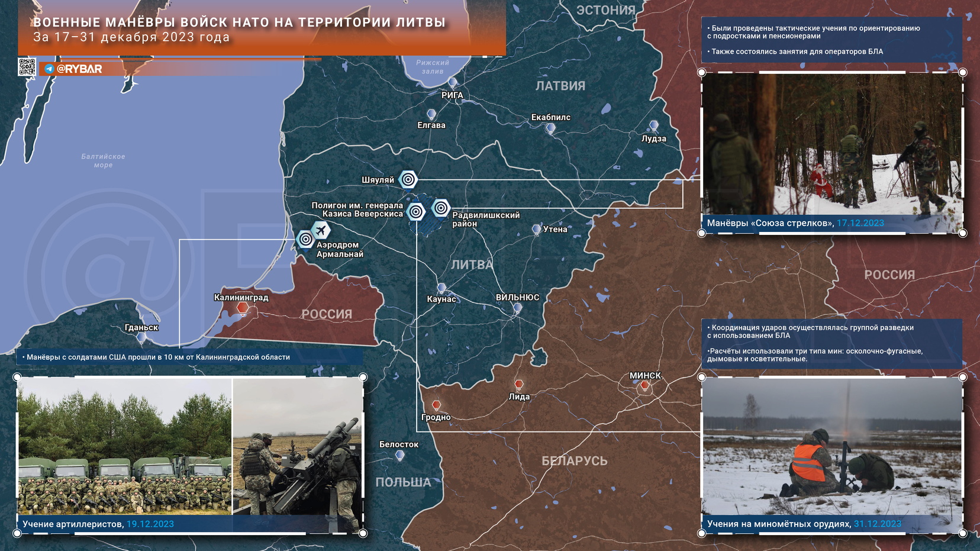Open the mortar crew in snow photo
The height and width of the screenshot is (551, 980).
[831, 447]
